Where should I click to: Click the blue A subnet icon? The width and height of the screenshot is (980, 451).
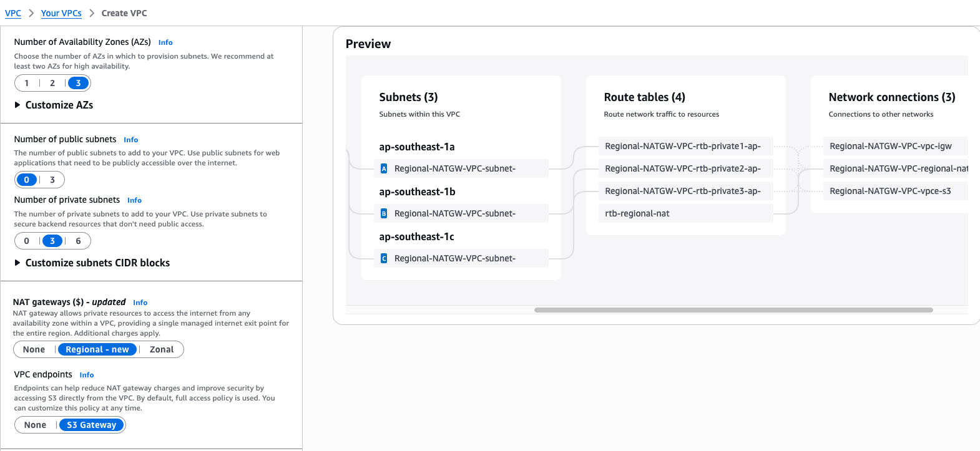point(384,168)
